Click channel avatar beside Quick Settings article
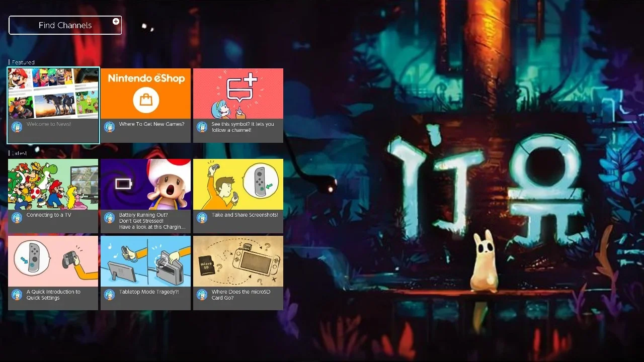 click(17, 294)
